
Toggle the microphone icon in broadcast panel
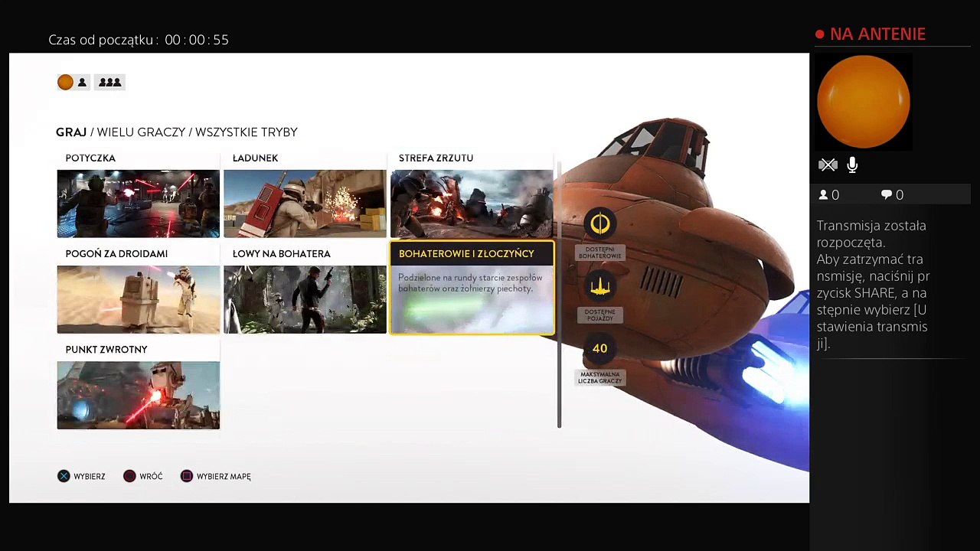(x=852, y=165)
